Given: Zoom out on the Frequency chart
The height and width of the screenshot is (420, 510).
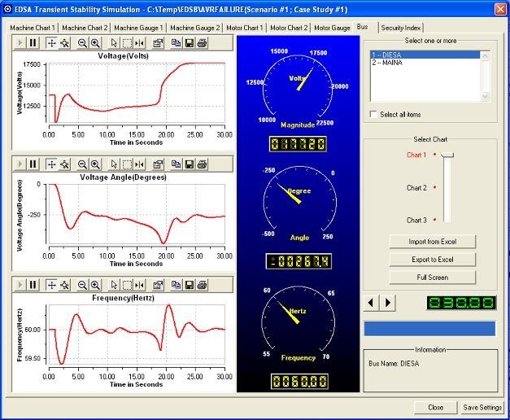Looking at the screenshot, I should (83, 285).
